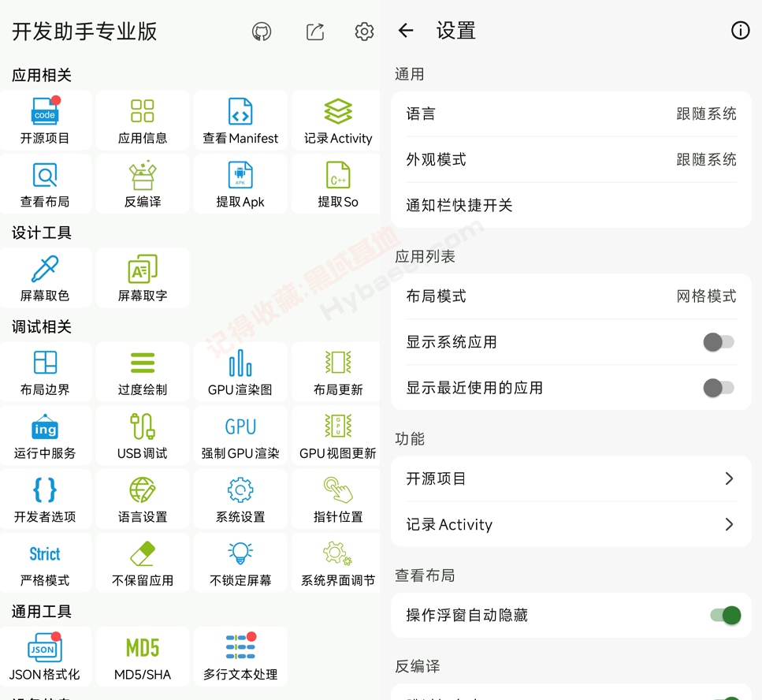
Task: Open the 查看Manifest tool
Action: 240,121
